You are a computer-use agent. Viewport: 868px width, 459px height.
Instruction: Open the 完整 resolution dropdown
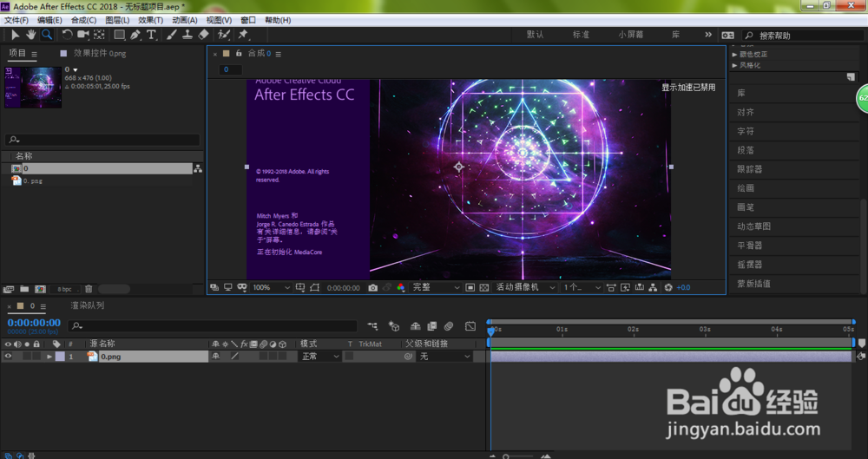436,288
